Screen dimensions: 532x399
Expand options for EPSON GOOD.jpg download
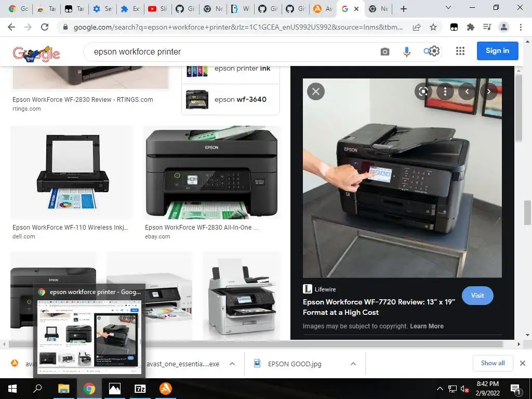(x=353, y=364)
